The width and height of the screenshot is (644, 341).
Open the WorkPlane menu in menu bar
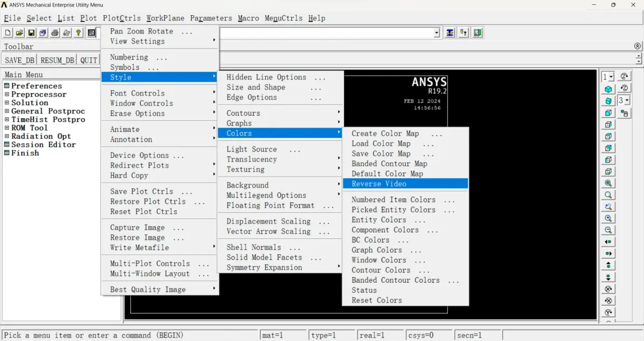165,18
